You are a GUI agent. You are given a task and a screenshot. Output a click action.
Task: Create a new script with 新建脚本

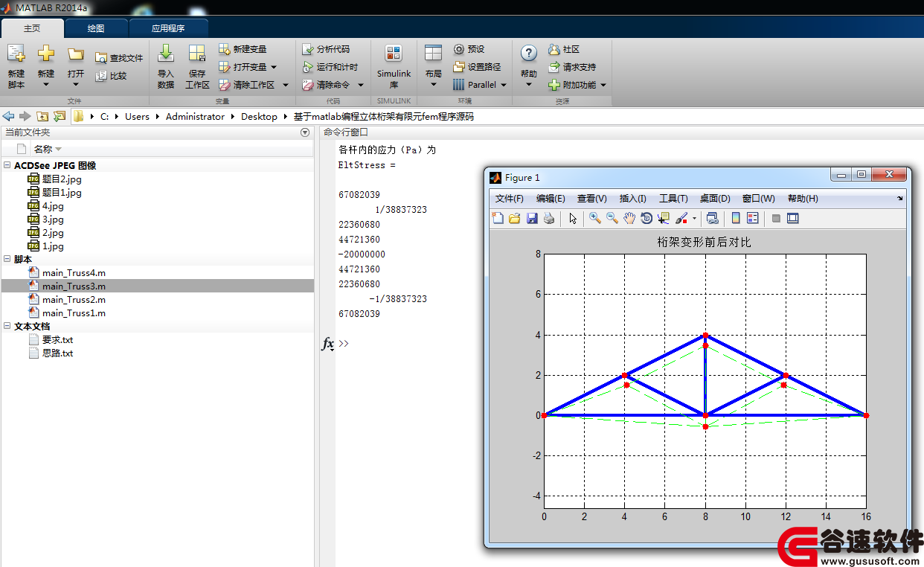tap(16, 65)
